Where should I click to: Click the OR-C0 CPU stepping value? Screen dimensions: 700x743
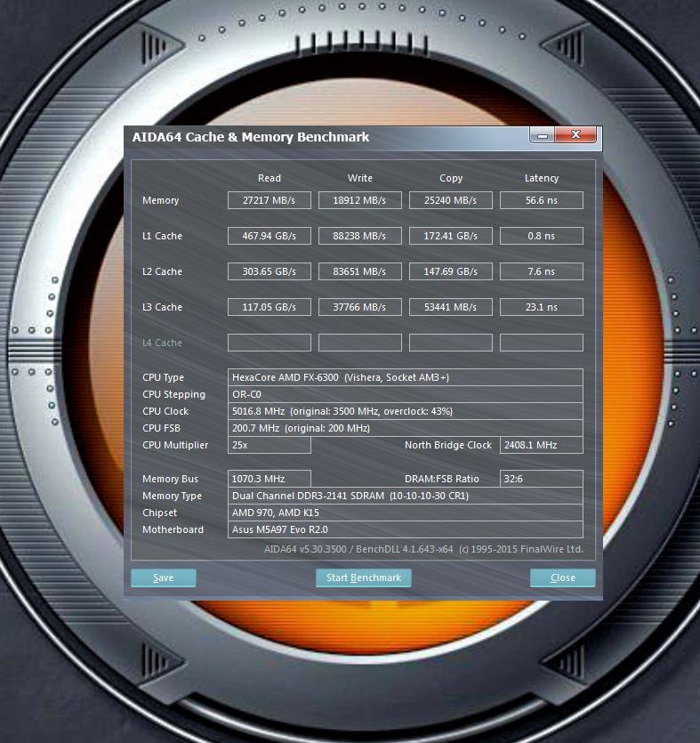pyautogui.click(x=406, y=394)
